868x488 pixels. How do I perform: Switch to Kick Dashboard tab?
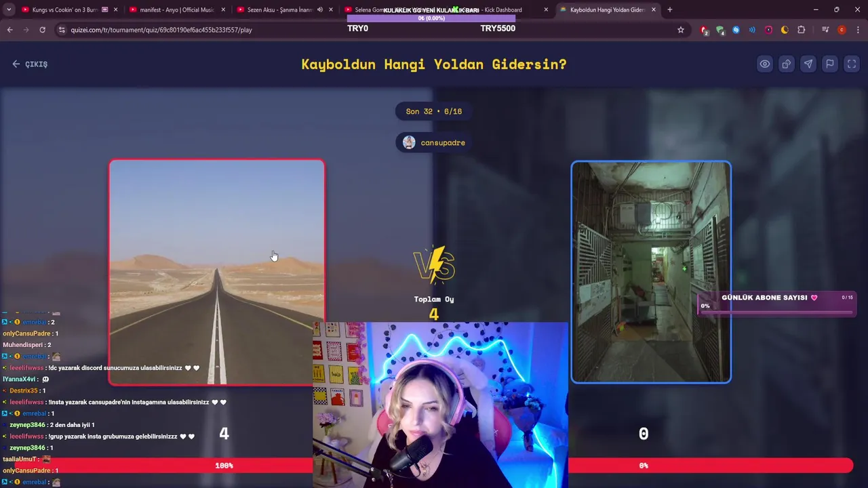[x=502, y=9]
